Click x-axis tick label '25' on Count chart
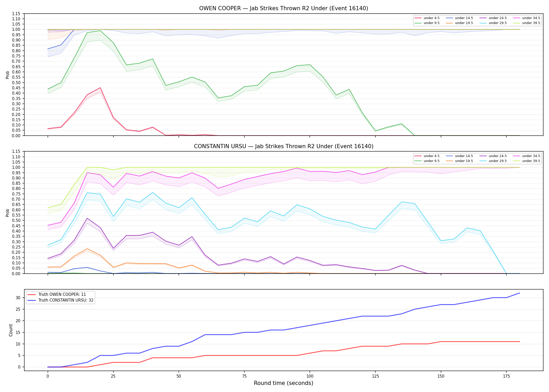Viewport: 549px width, 392px height. (113, 376)
